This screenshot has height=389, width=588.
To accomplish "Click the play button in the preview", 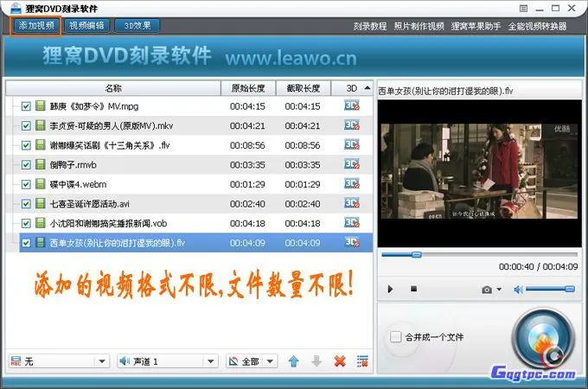I will [x=390, y=289].
